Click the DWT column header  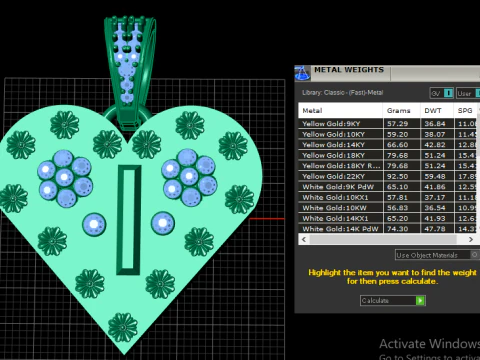(x=437, y=110)
